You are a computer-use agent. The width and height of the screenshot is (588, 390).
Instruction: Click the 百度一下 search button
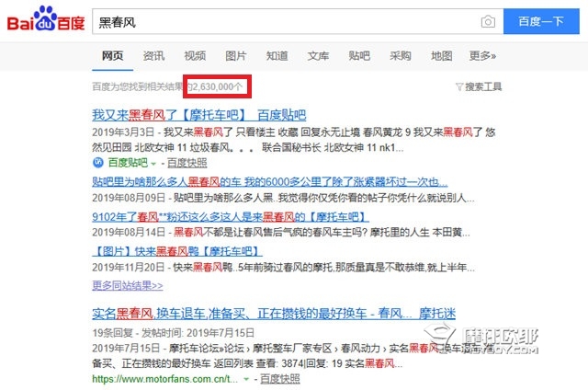[541, 21]
